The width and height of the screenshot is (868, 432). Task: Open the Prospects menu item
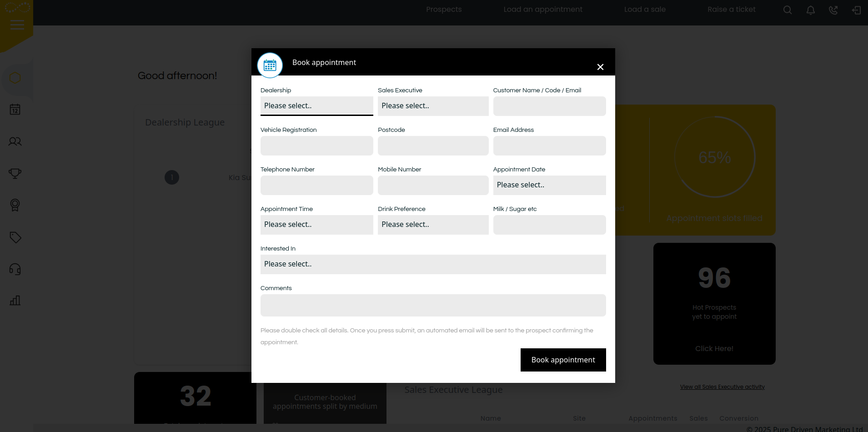(444, 10)
